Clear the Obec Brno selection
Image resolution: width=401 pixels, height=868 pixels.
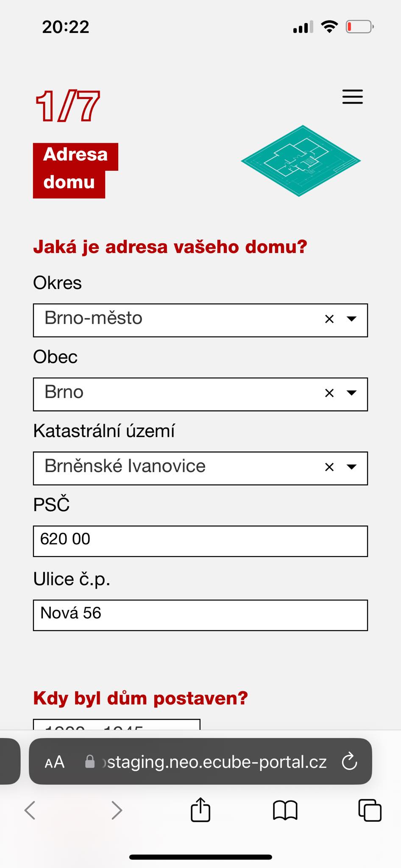[329, 393]
